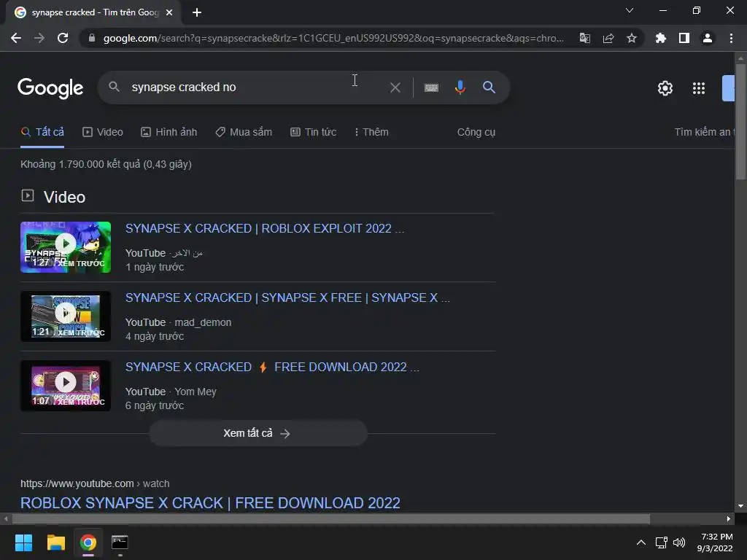Bookmark this page with the star
This screenshot has width=747, height=560.
pyautogui.click(x=632, y=38)
